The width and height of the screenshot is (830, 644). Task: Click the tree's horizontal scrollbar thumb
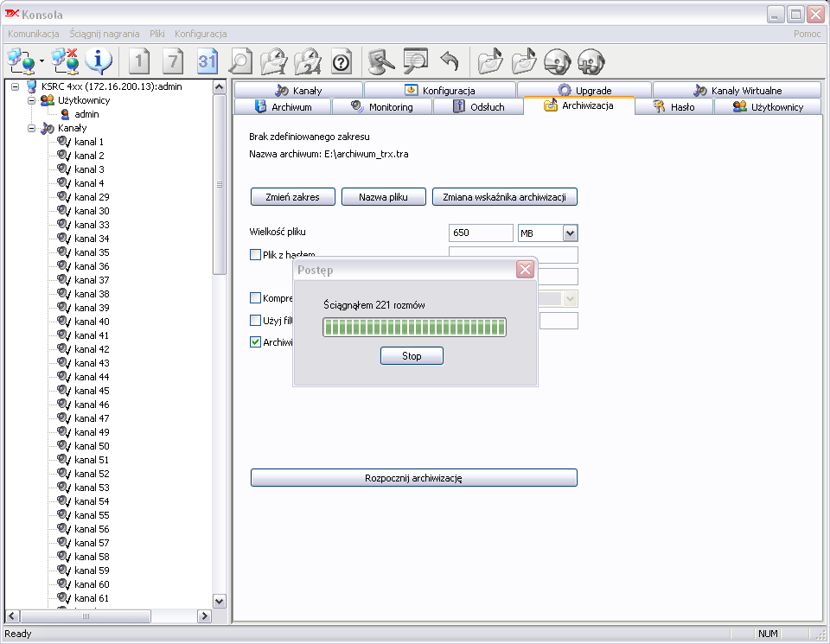pyautogui.click(x=86, y=616)
